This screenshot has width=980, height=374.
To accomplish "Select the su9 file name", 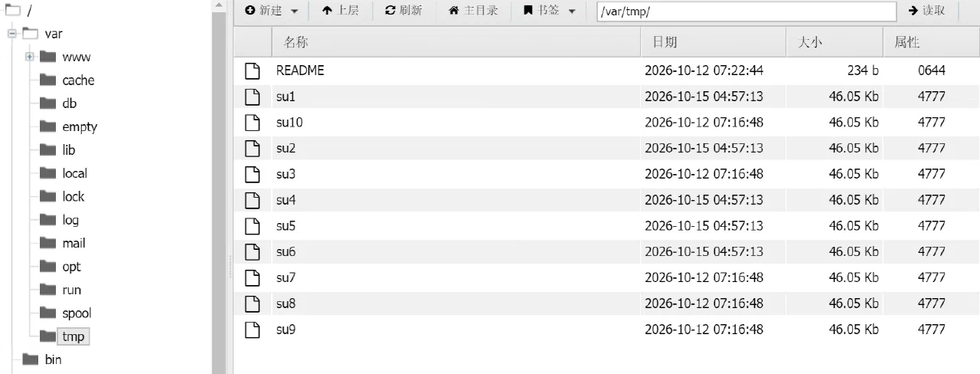I will pos(286,330).
